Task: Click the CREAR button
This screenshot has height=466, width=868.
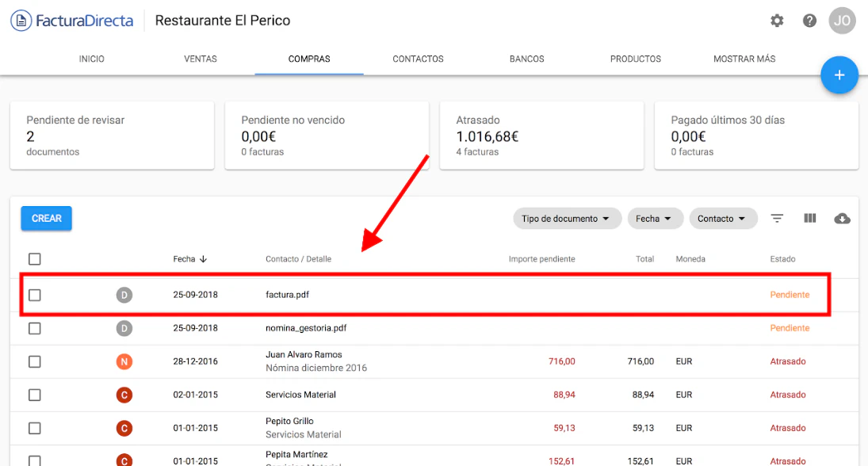Action: pyautogui.click(x=46, y=218)
